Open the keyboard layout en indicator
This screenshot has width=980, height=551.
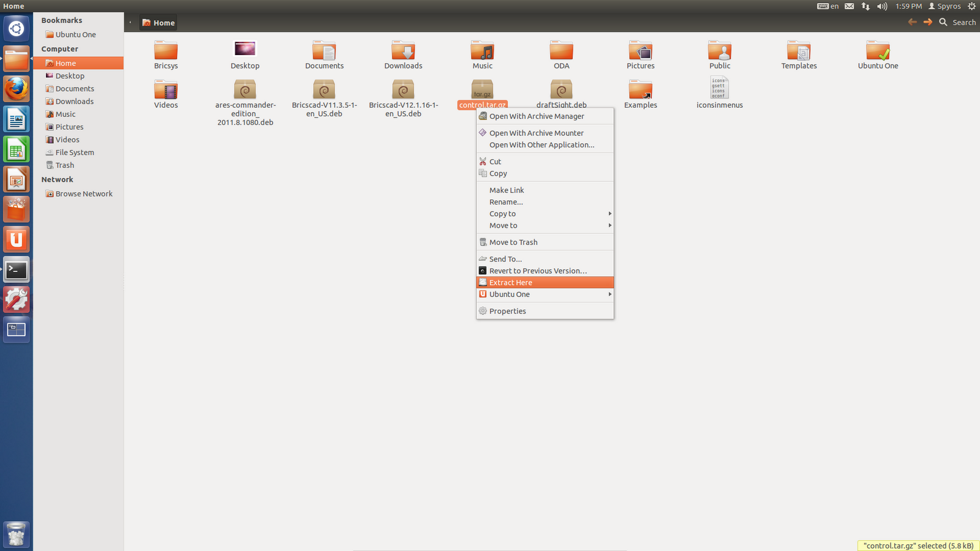[828, 6]
